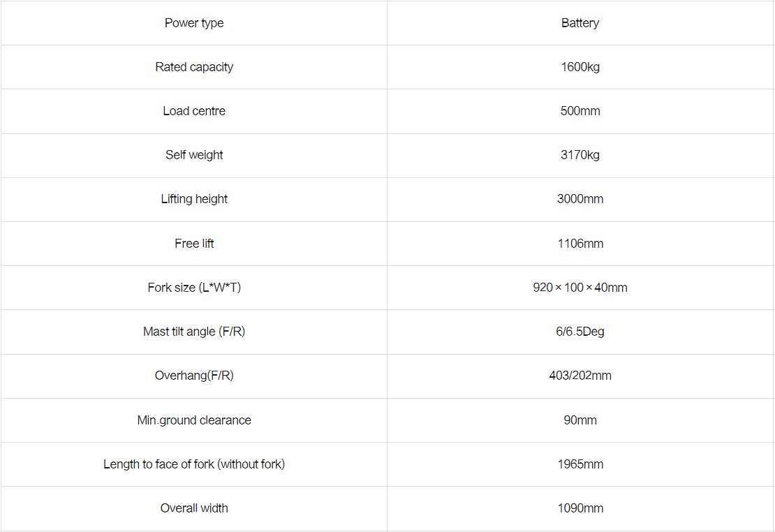Screen dimensions: 775x532
Task: Click the "Load centre" row label
Action: [x=194, y=111]
